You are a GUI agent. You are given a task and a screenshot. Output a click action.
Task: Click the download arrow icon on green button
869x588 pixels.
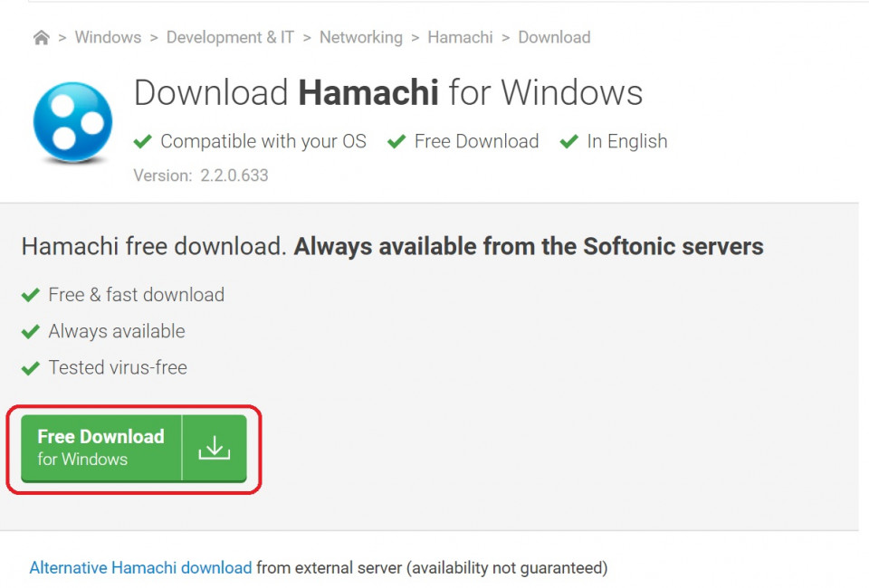click(215, 448)
